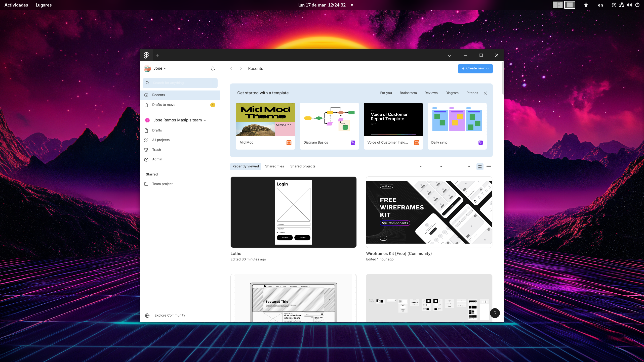This screenshot has width=644, height=362.
Task: Click Voice of Customer slides type icon
Action: (x=417, y=143)
